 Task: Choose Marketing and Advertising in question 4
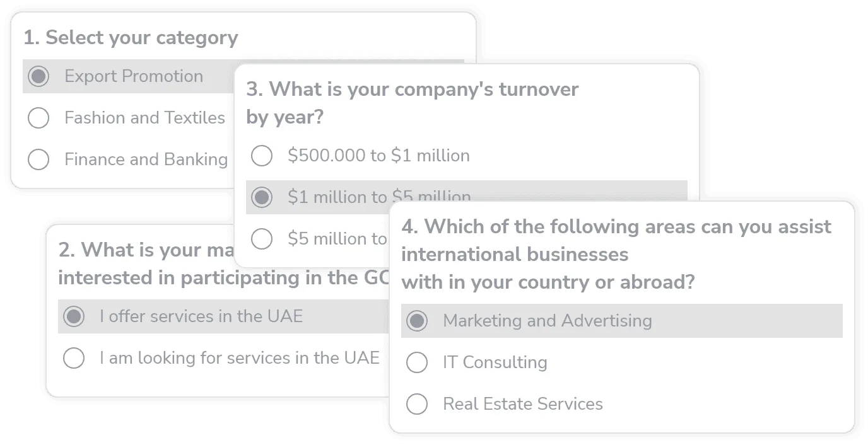[417, 321]
